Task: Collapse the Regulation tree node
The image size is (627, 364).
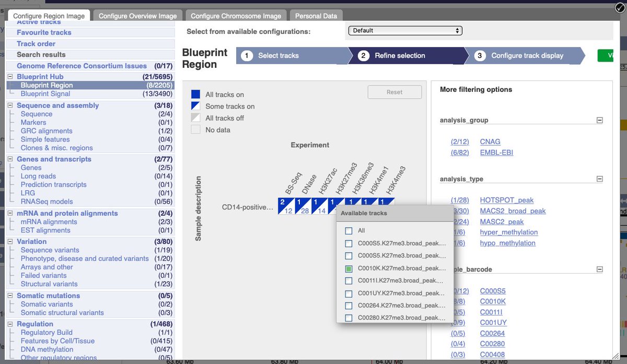Action: 10,324
